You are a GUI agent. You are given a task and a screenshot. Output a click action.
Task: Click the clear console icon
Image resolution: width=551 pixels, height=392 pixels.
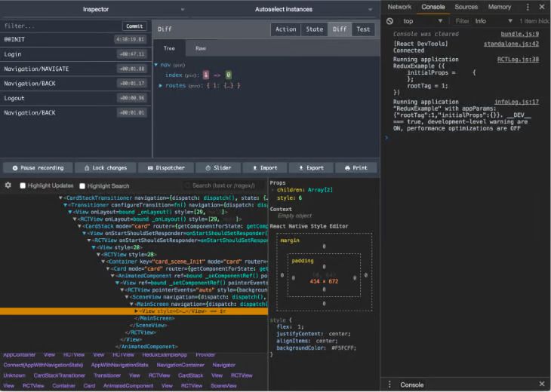pos(390,21)
